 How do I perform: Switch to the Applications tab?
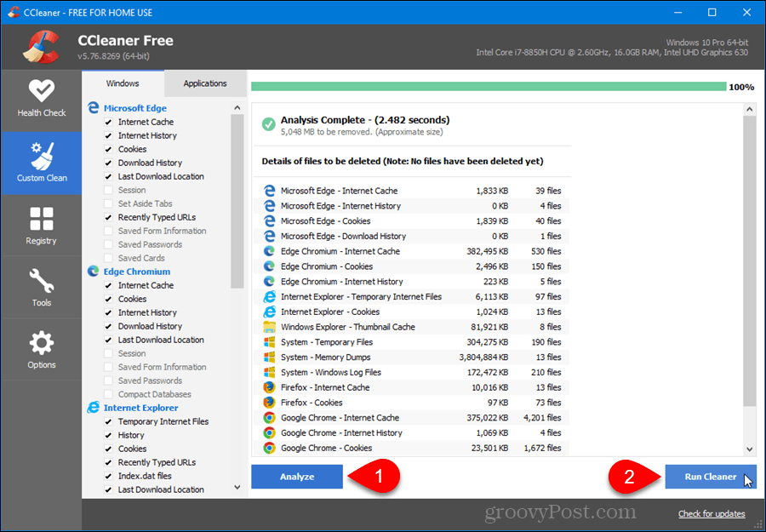pyautogui.click(x=205, y=83)
